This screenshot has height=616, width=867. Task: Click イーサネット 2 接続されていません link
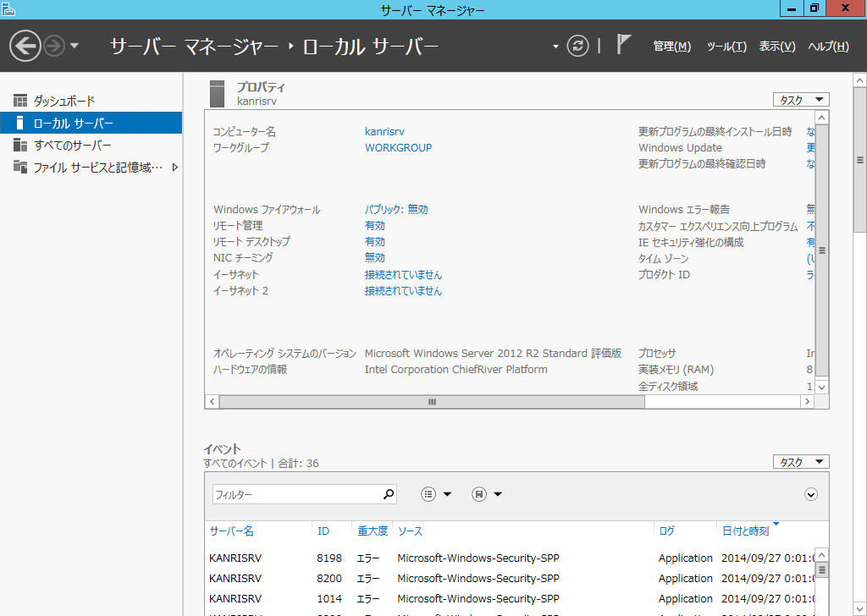403,290
